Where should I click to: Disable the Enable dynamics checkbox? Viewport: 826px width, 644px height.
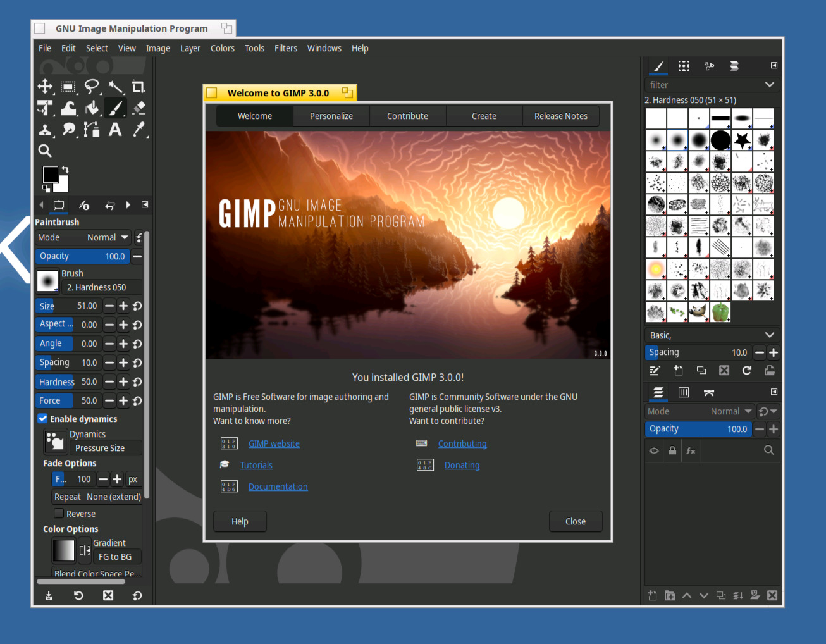[43, 418]
